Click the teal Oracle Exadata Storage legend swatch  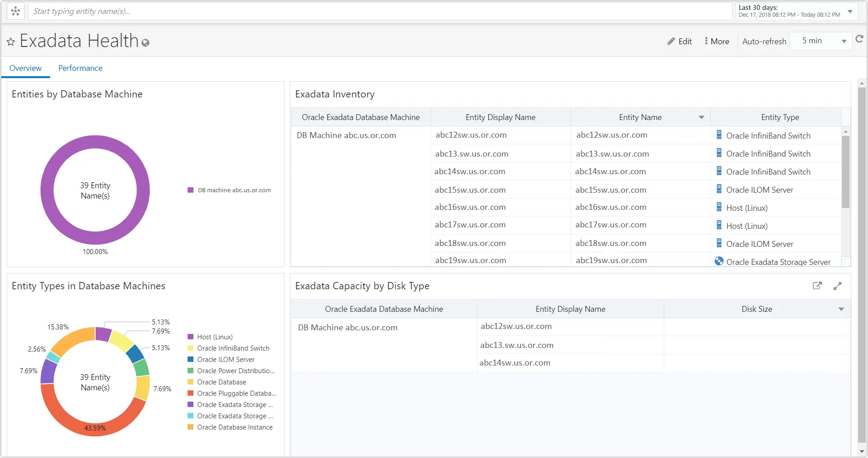pyautogui.click(x=190, y=416)
